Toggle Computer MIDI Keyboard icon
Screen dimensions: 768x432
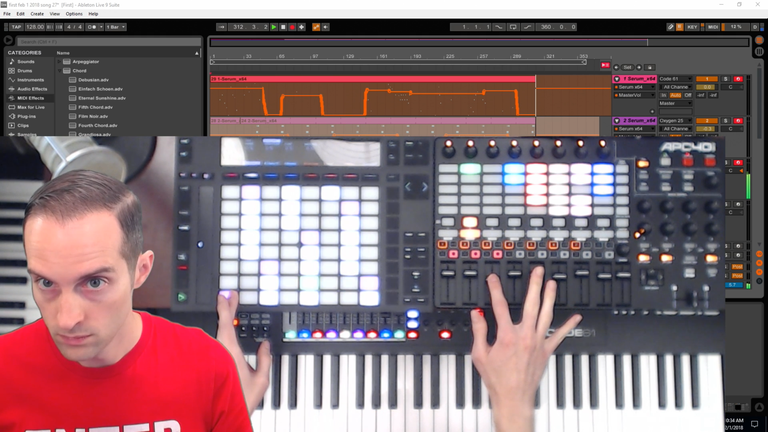tap(679, 27)
